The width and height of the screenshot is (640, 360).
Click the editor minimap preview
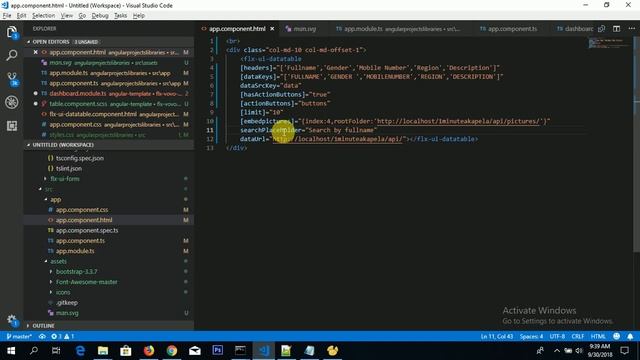609,43
